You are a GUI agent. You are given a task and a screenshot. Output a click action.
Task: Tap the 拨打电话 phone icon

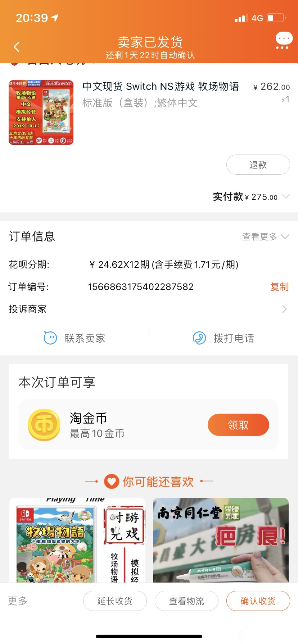[x=199, y=338]
